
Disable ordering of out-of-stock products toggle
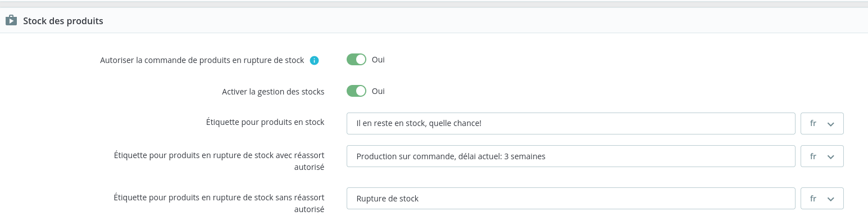click(x=356, y=60)
